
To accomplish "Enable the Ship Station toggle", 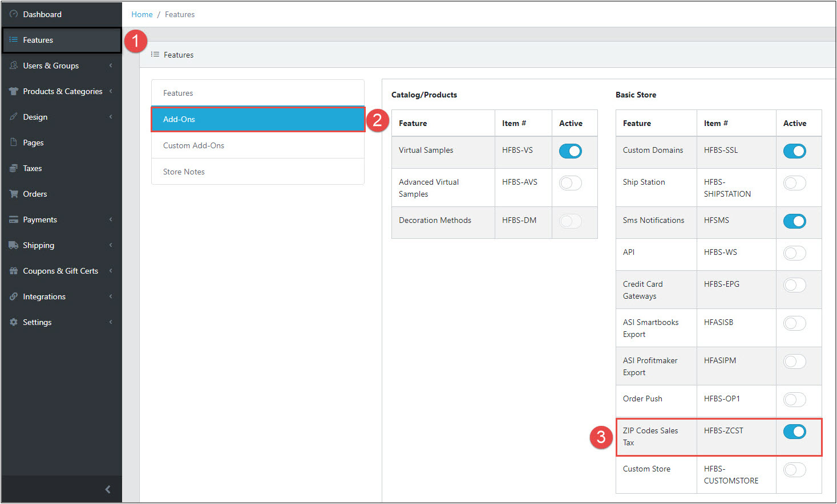I will click(794, 183).
